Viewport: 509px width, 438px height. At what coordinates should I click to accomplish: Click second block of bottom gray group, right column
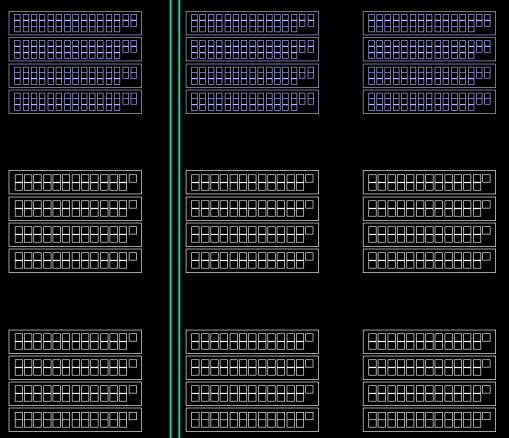[429, 368]
